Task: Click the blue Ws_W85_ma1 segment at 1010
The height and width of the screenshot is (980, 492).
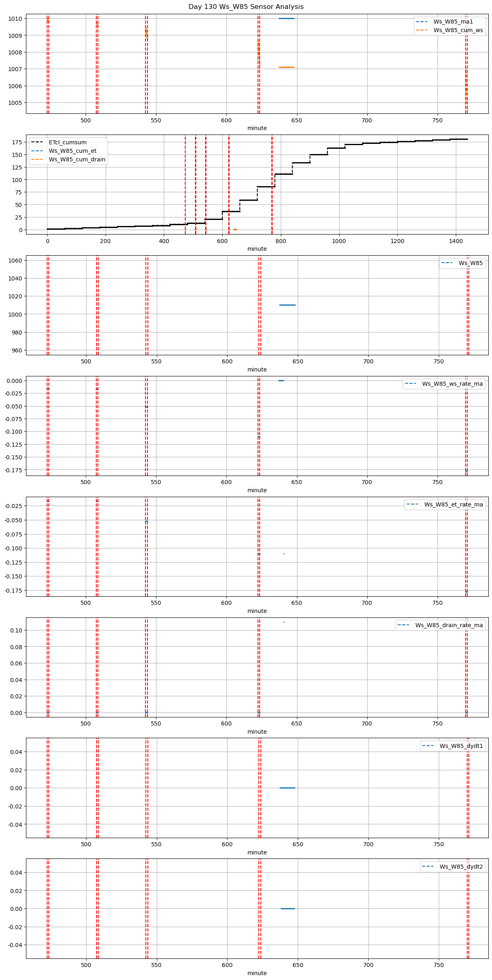Action: (286, 19)
